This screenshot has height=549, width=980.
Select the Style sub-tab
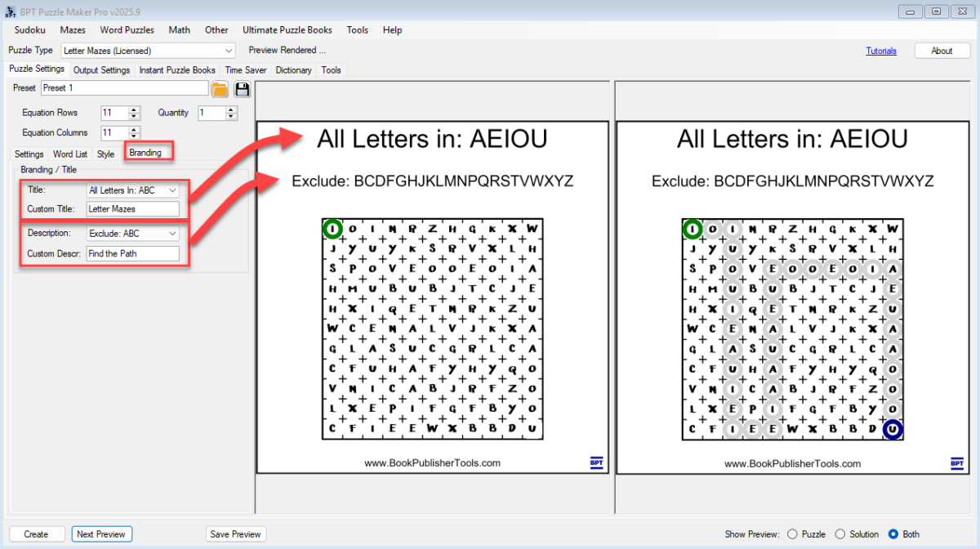106,154
